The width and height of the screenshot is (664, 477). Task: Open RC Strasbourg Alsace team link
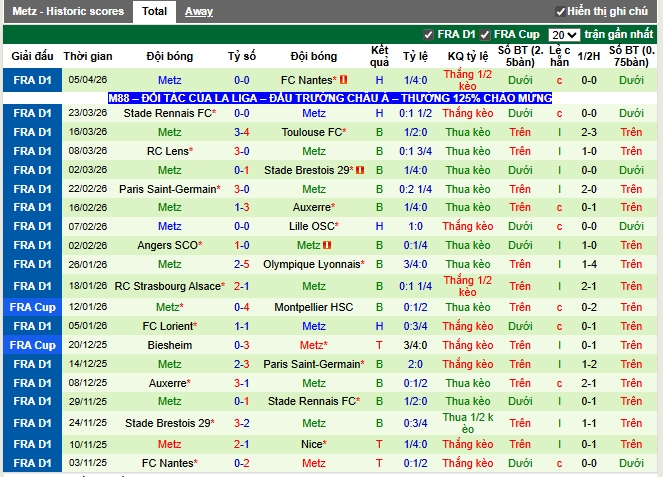point(167,286)
